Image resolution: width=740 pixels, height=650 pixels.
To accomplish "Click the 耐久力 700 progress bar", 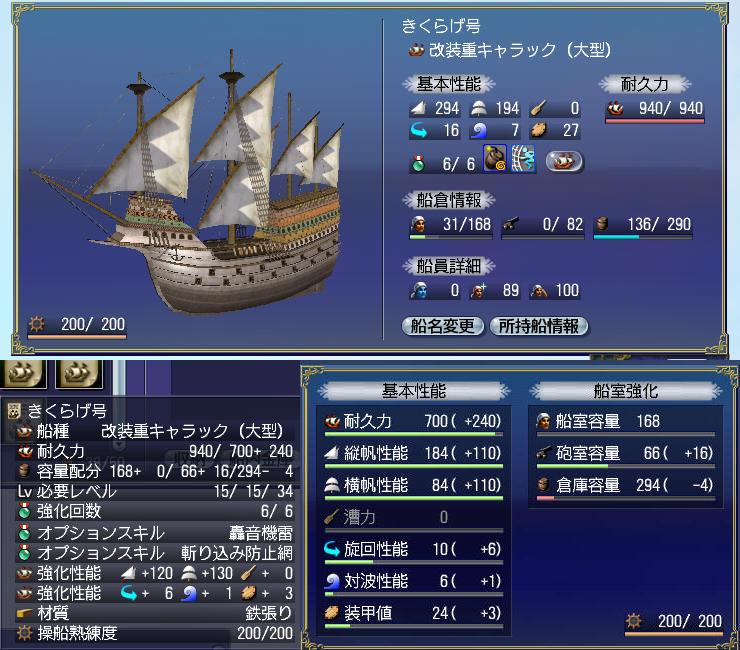I will point(413,434).
